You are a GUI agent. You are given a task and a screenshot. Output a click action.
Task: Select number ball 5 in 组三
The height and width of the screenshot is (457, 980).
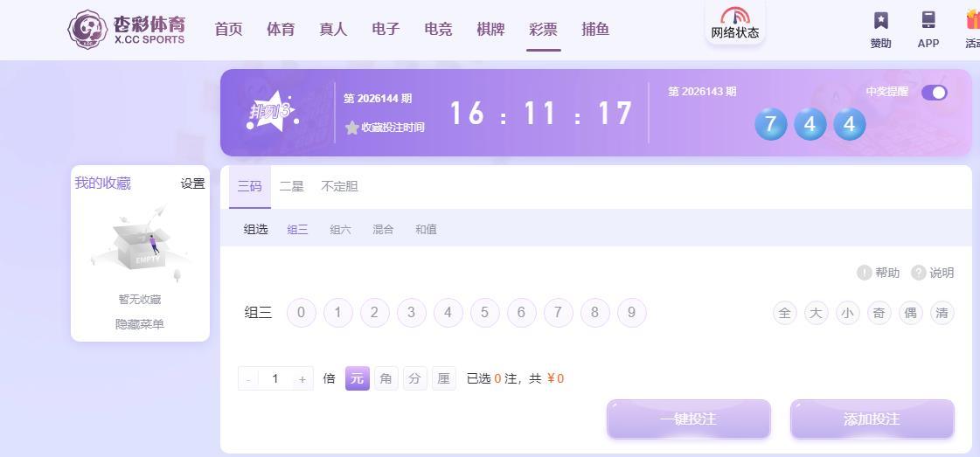coord(485,313)
